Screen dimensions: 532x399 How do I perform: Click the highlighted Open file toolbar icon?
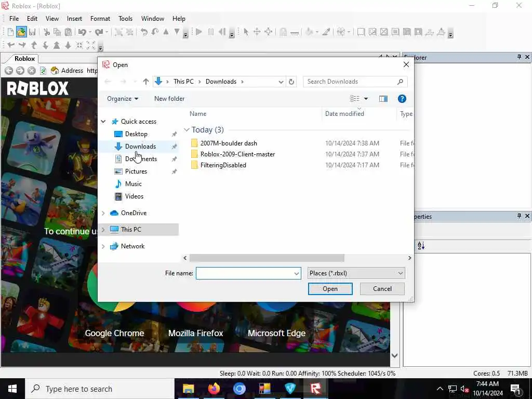point(21,32)
